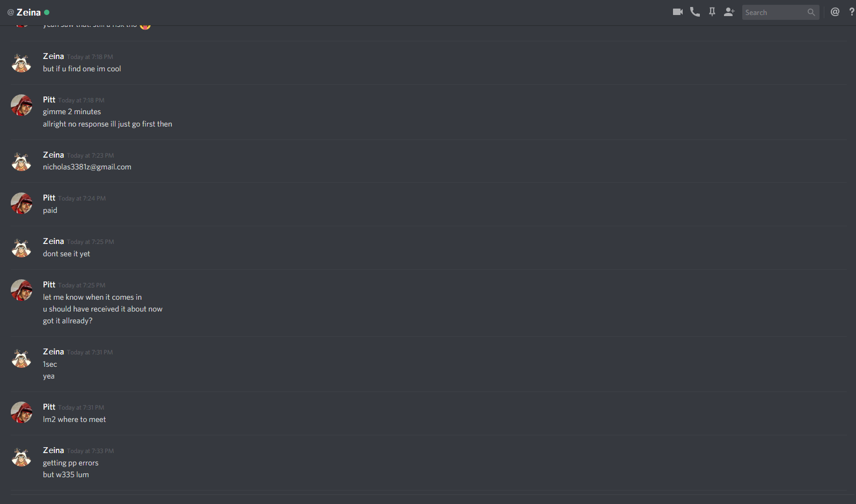Click Pitt's avatar next to 'lm2 where to meet'
This screenshot has width=856, height=504.
(x=21, y=413)
